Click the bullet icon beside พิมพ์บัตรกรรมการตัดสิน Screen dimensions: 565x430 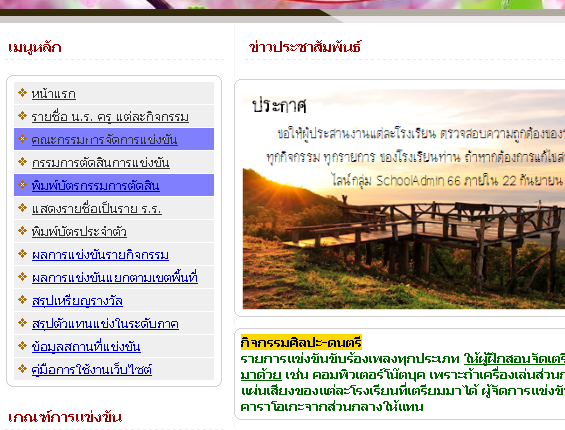[x=22, y=185]
